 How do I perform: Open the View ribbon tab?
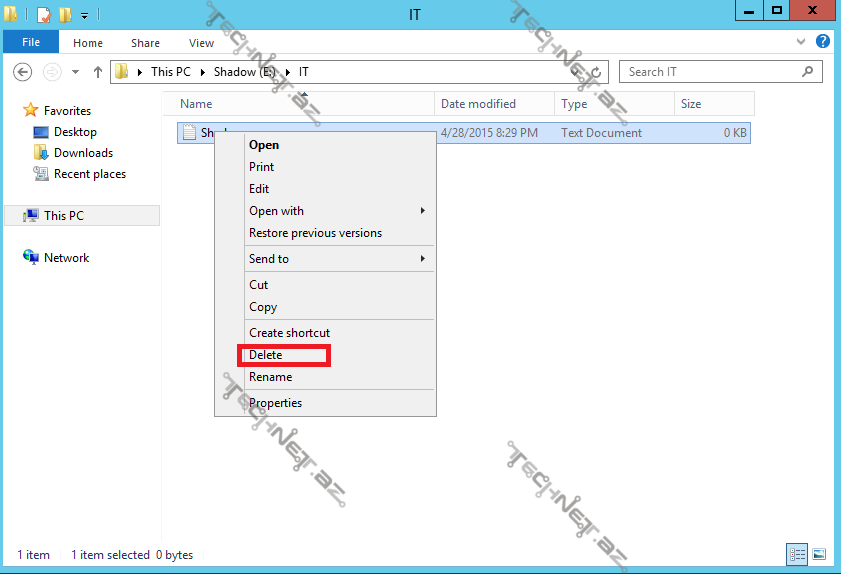(x=201, y=43)
